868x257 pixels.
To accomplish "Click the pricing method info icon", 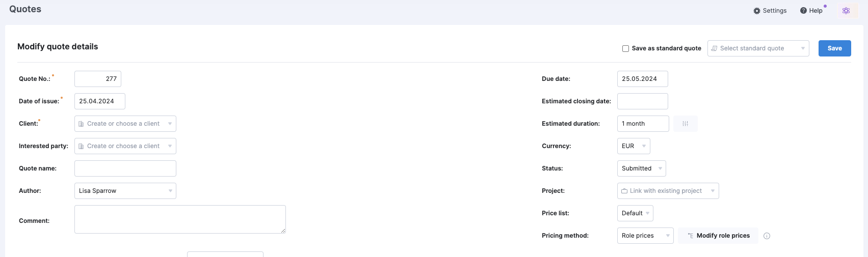I will [x=767, y=236].
